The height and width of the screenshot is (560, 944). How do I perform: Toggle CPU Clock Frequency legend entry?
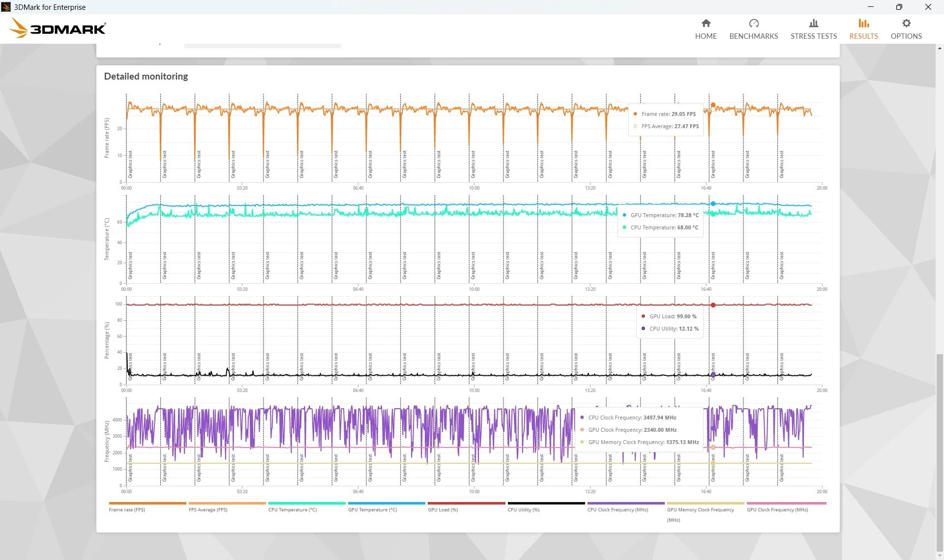[617, 509]
